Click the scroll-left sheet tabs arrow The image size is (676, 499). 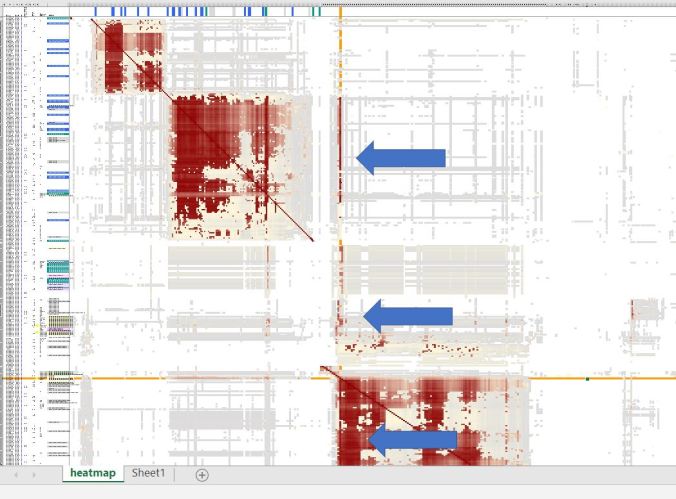(17, 475)
